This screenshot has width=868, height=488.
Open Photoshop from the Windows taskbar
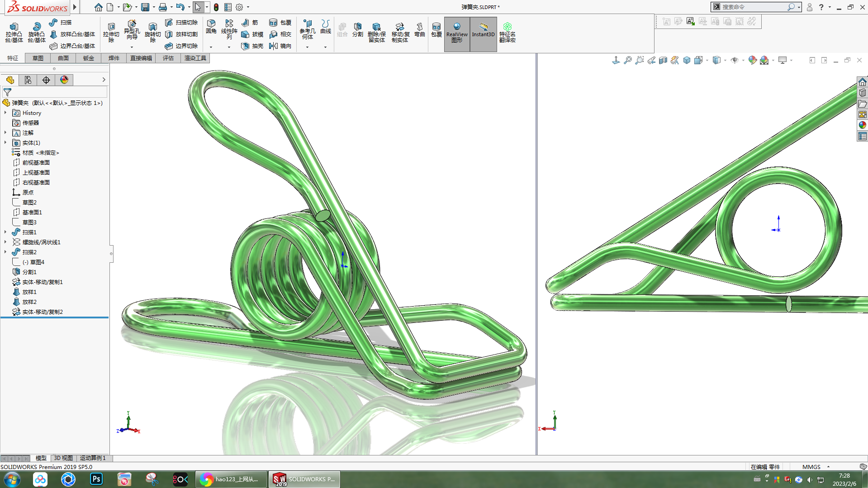pyautogui.click(x=96, y=479)
